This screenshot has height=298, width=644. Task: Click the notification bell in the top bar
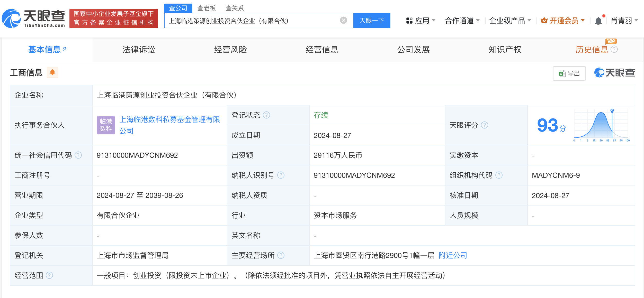coord(598,20)
